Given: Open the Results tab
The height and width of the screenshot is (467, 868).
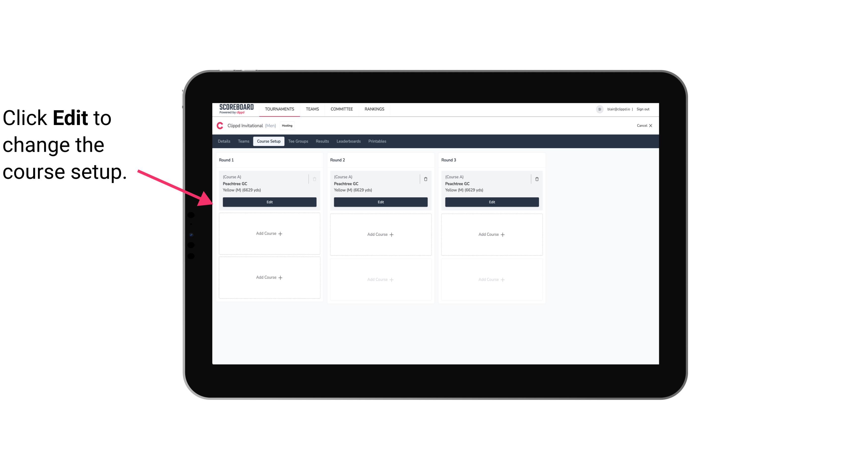Looking at the screenshot, I should (x=322, y=141).
